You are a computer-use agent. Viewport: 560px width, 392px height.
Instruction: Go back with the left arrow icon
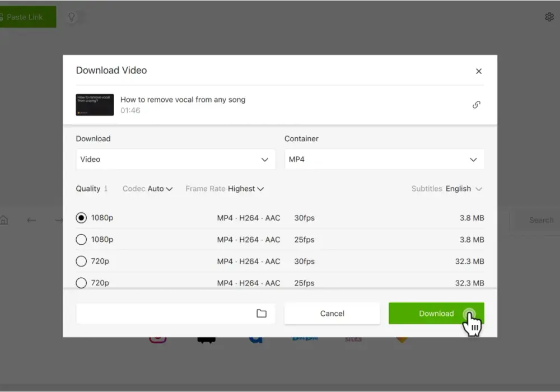[31, 220]
